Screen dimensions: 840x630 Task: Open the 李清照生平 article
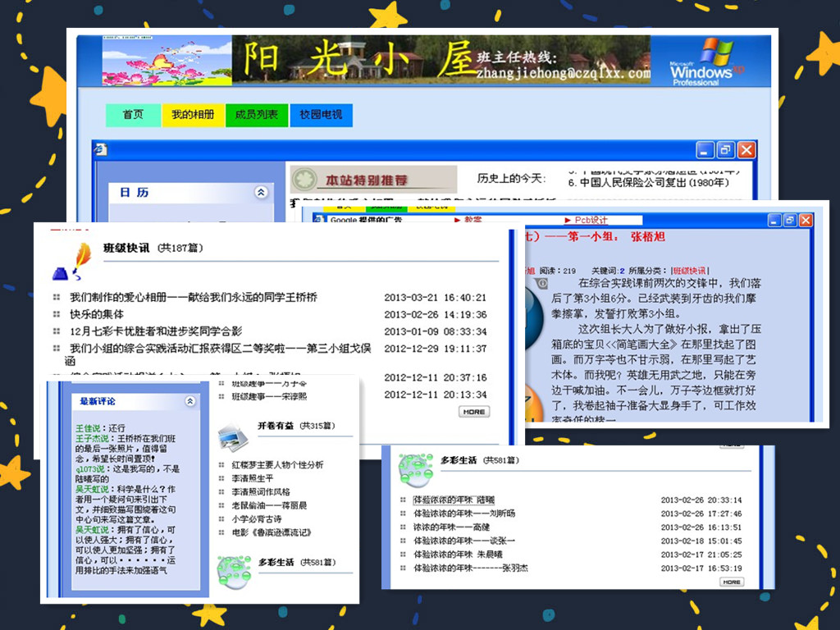(253, 478)
